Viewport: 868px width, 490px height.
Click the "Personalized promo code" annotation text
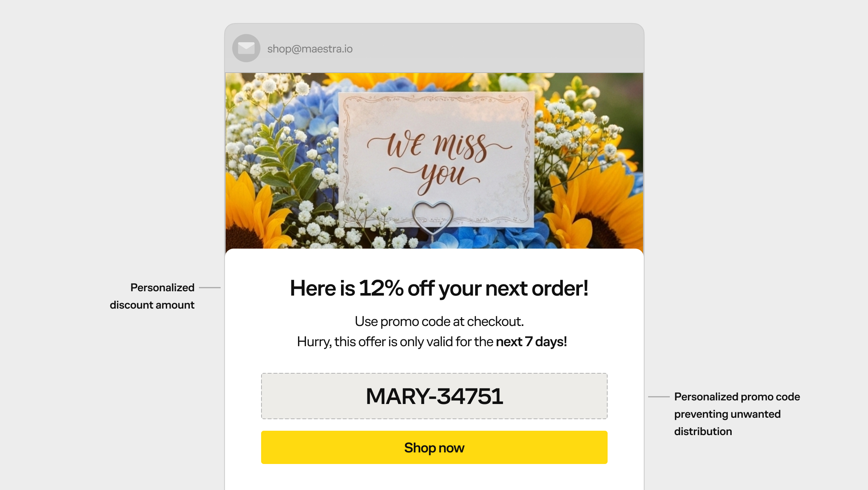point(737,397)
